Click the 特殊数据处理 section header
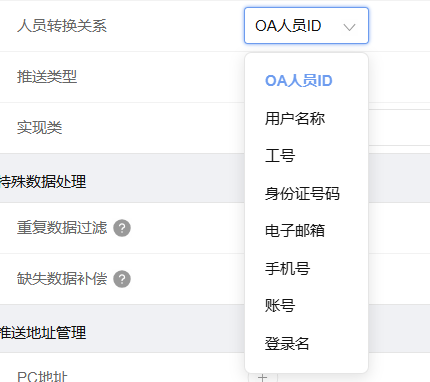Viewport: 430px width, 382px height. point(43,182)
